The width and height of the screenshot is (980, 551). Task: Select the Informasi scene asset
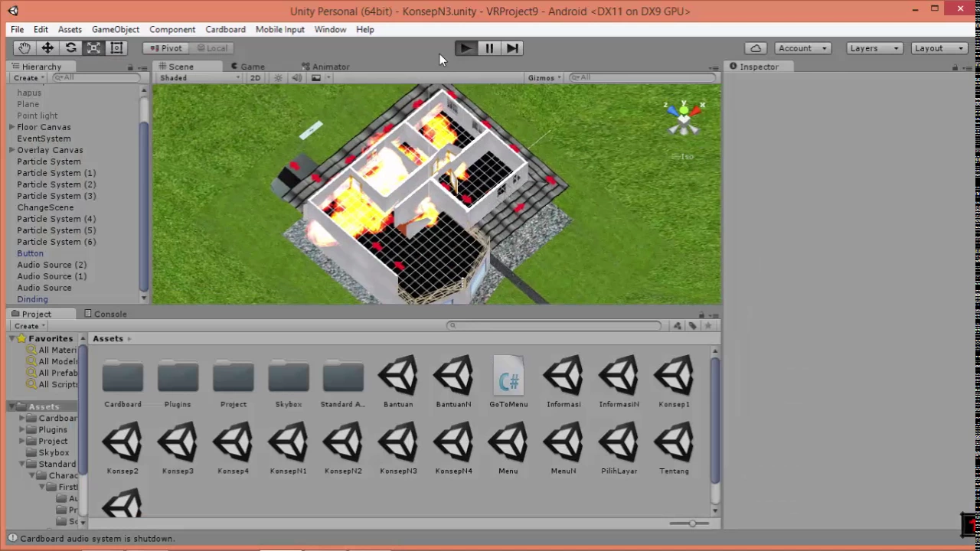pos(563,381)
